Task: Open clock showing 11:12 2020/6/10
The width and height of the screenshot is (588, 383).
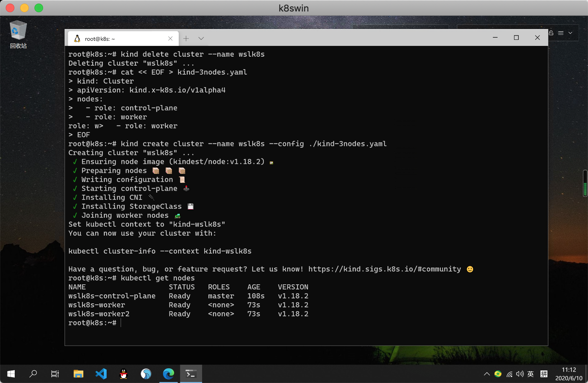Action: [569, 374]
